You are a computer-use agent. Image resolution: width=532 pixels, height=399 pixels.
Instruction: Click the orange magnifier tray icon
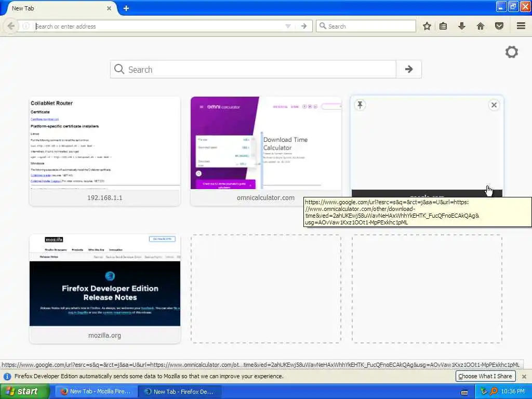[494, 392]
